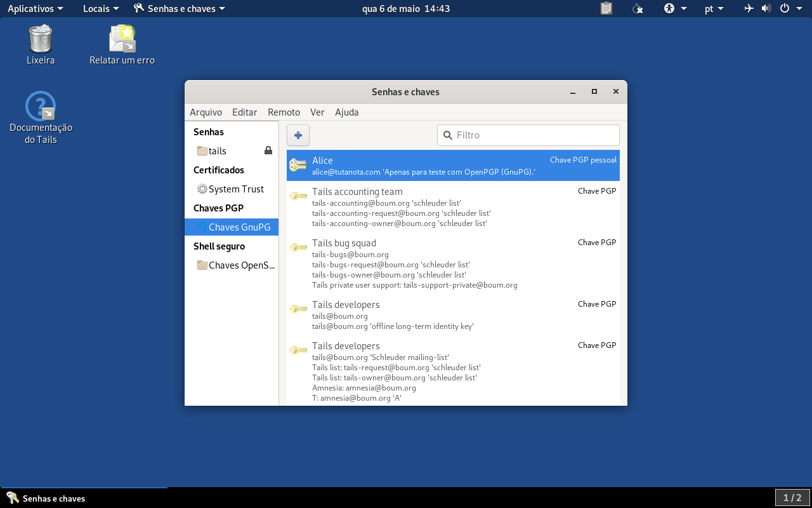Open the accessibility menu in top bar
Image resolution: width=812 pixels, height=508 pixels.
pos(676,9)
